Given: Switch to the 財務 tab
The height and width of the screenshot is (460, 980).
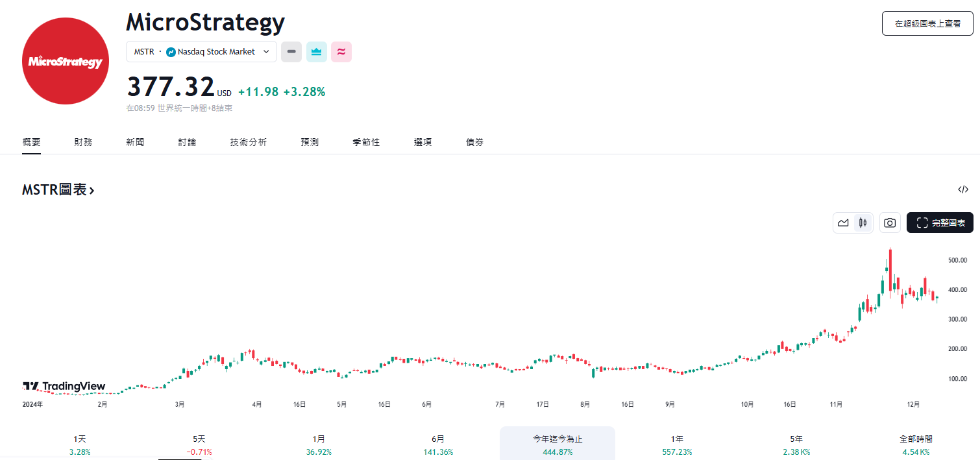Looking at the screenshot, I should click(83, 141).
